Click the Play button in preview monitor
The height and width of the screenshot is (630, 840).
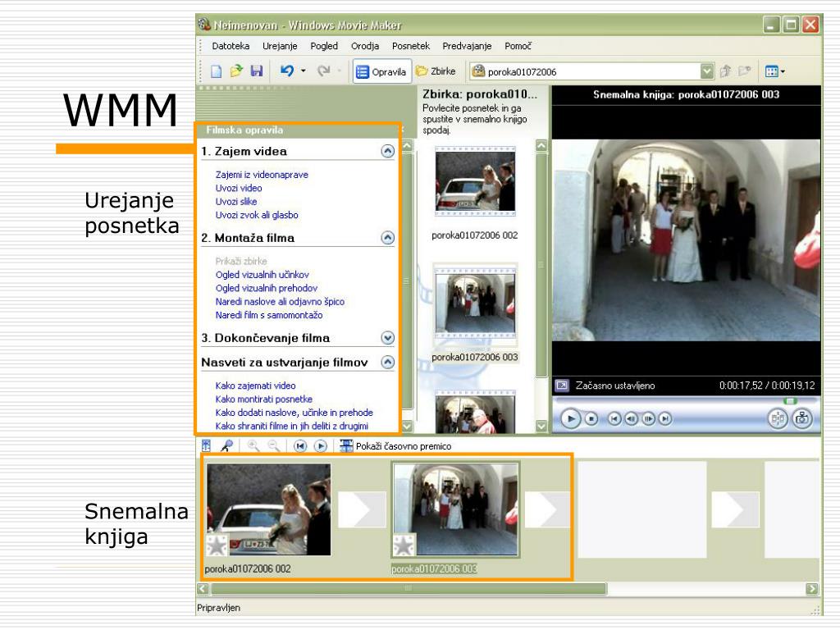(571, 418)
